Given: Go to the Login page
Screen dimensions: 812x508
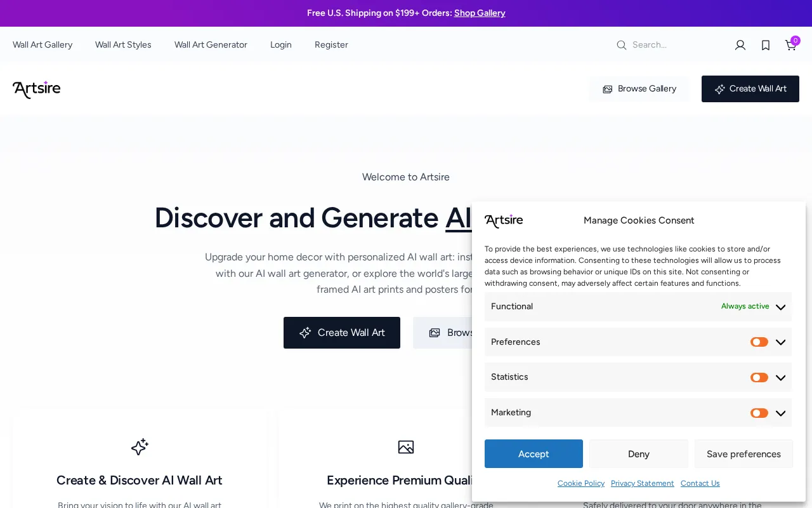Looking at the screenshot, I should pyautogui.click(x=281, y=45).
